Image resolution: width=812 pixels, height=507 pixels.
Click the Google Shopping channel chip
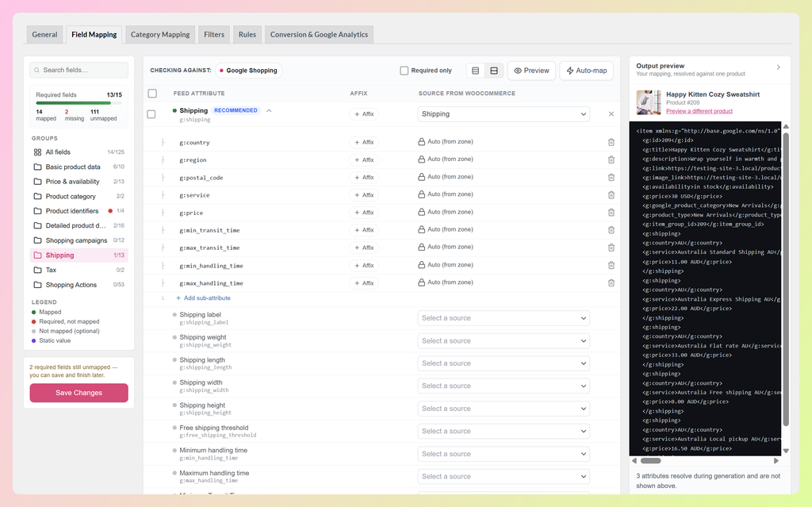(248, 71)
